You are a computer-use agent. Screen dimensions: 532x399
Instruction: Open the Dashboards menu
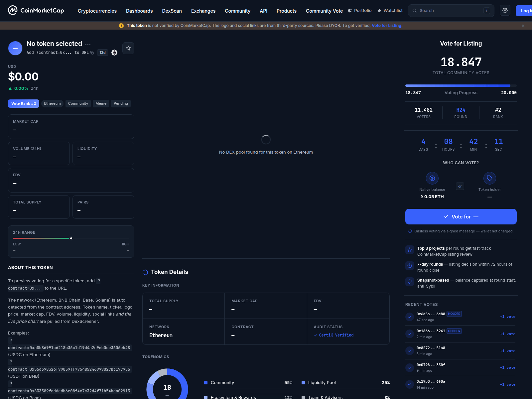click(x=139, y=11)
